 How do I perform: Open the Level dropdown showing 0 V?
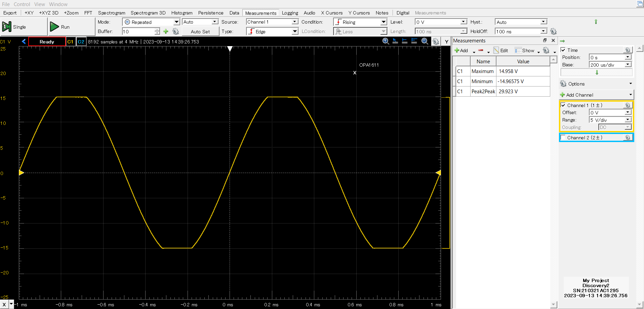[441, 22]
